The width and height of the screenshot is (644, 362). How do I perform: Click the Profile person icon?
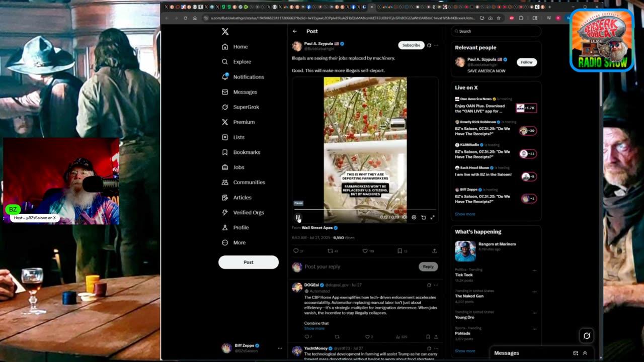(225, 228)
